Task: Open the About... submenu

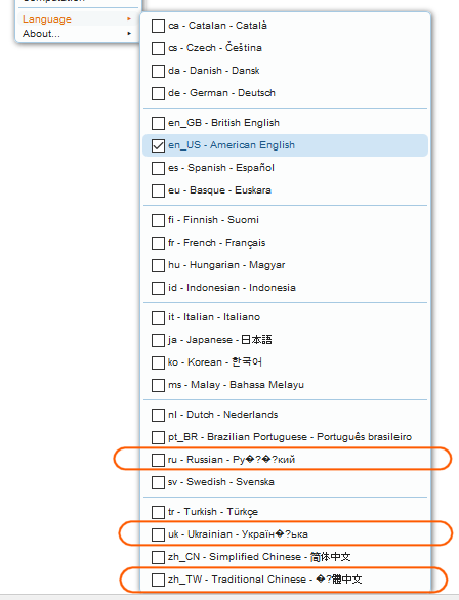Action: pyautogui.click(x=78, y=34)
